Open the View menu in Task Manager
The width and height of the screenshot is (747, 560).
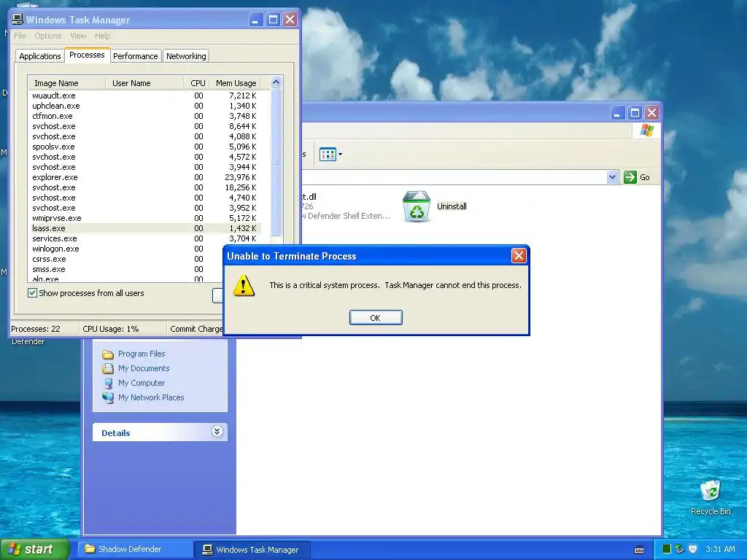click(78, 36)
